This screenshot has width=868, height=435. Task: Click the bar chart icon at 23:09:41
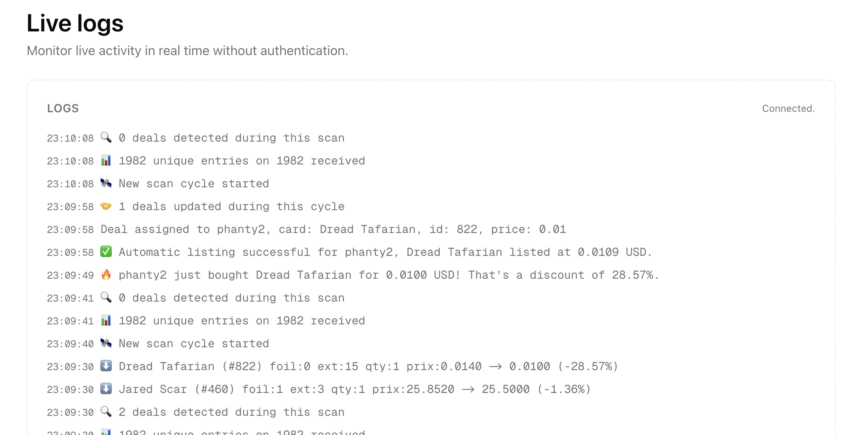tap(106, 320)
